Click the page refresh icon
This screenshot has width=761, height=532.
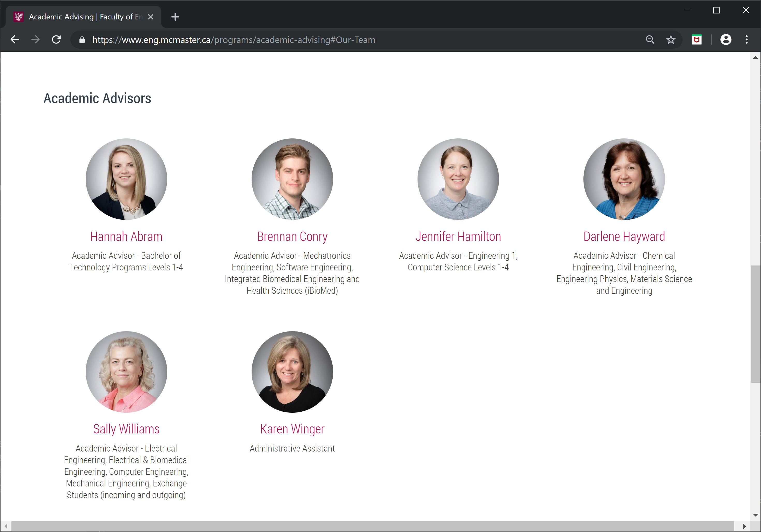tap(57, 40)
